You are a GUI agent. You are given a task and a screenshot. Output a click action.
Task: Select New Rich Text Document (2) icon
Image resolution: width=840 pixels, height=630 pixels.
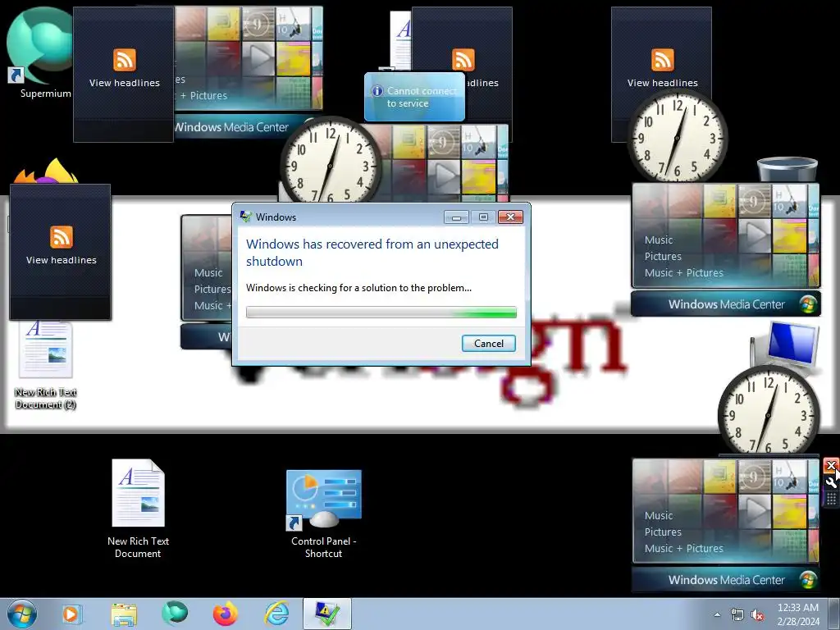pos(46,365)
